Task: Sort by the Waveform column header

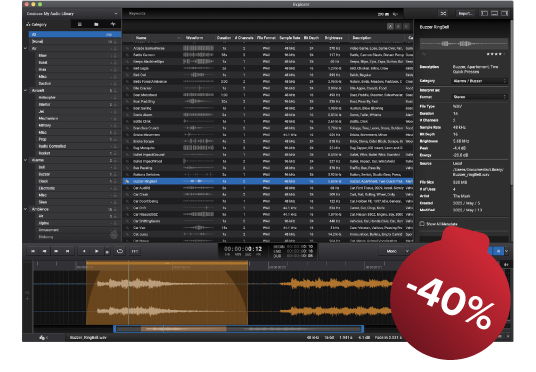Action: [x=199, y=38]
